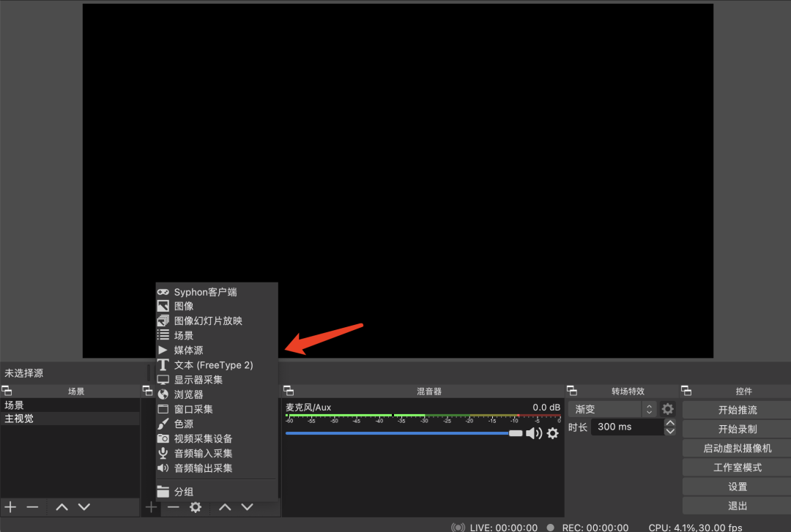Viewport: 791px width, 532px height.
Task: Increase 时长 duration with the stepper up arrow
Action: (670, 422)
